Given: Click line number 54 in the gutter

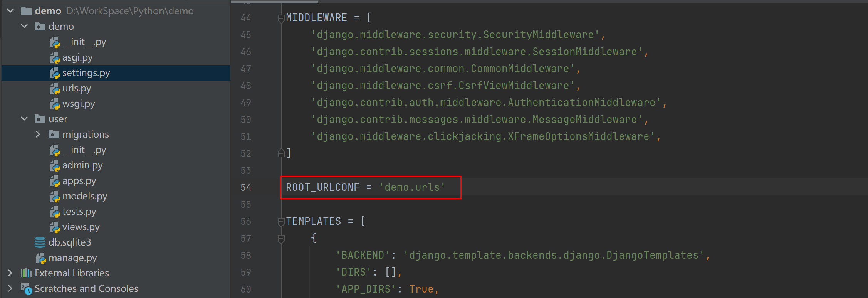Looking at the screenshot, I should pyautogui.click(x=246, y=187).
